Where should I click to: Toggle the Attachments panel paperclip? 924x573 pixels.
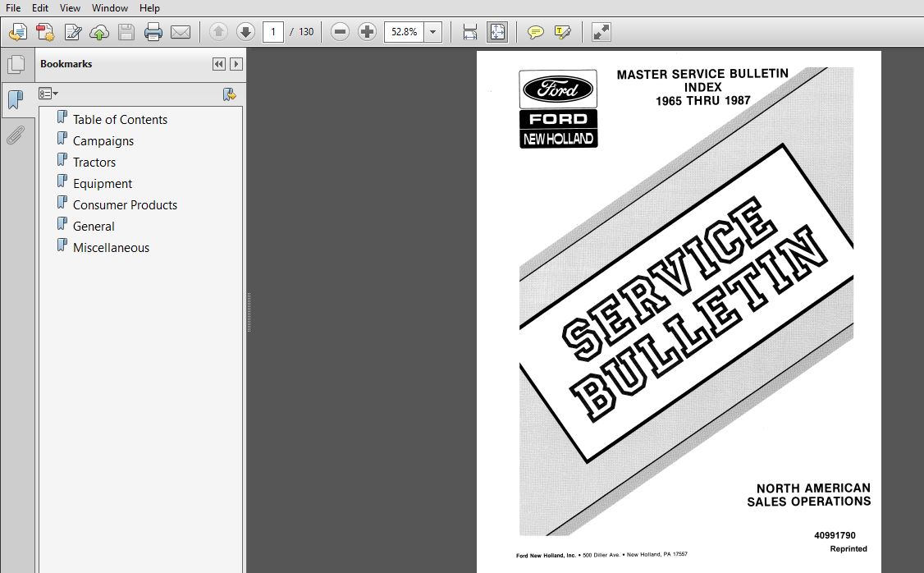point(15,135)
